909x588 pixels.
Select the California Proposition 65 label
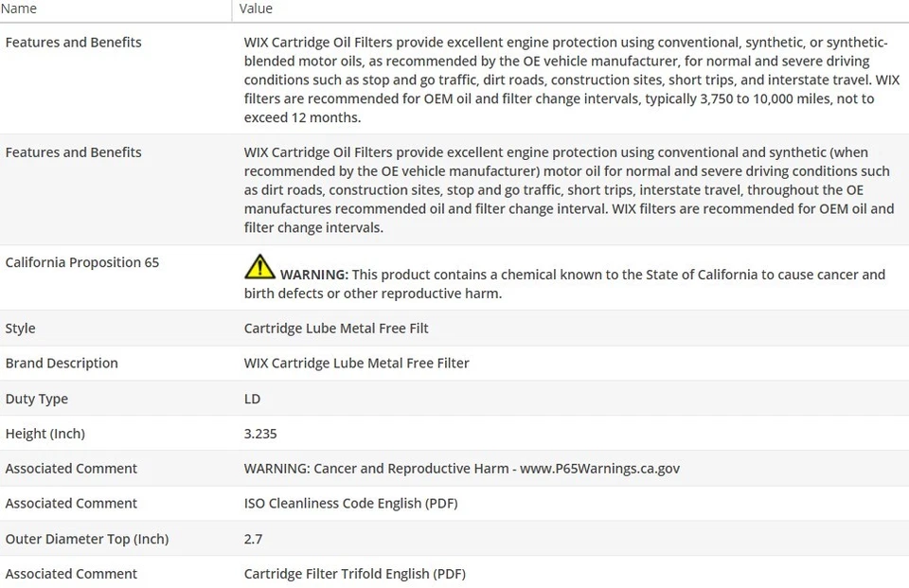point(82,262)
